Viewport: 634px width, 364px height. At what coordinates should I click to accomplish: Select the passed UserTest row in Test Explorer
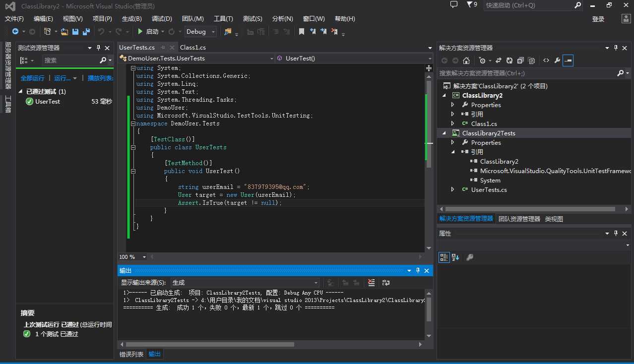(65, 102)
